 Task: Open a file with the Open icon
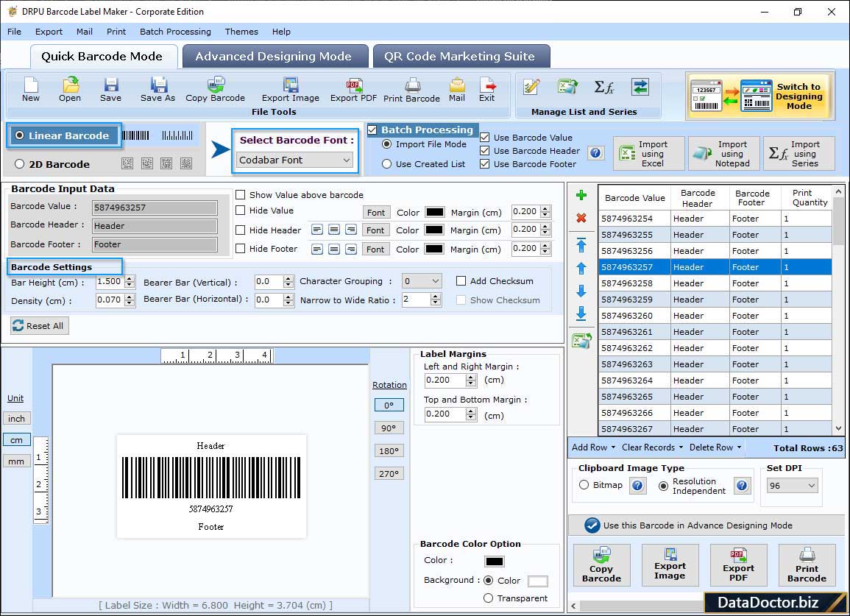(70, 90)
